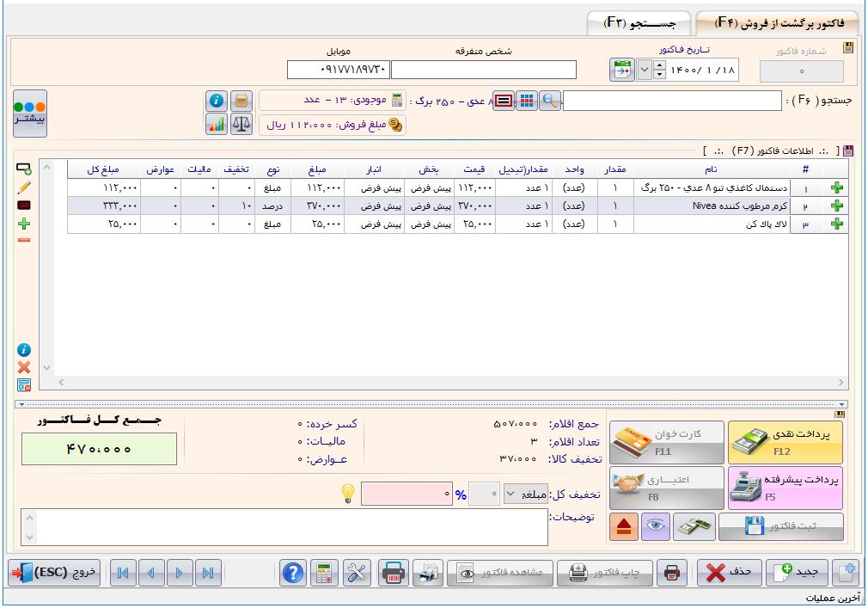Toggle the eye view button near register invoice
This screenshot has width=868, height=608.
coord(656,527)
